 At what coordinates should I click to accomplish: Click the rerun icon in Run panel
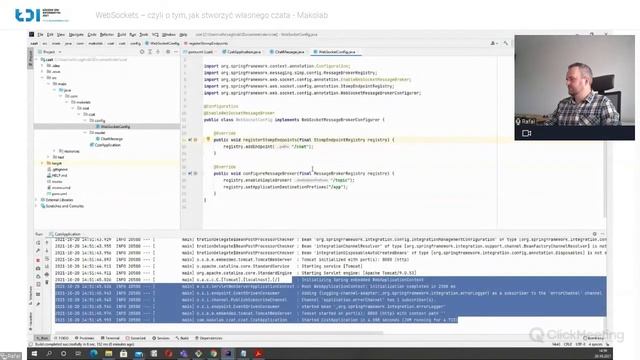pyautogui.click(x=38, y=242)
